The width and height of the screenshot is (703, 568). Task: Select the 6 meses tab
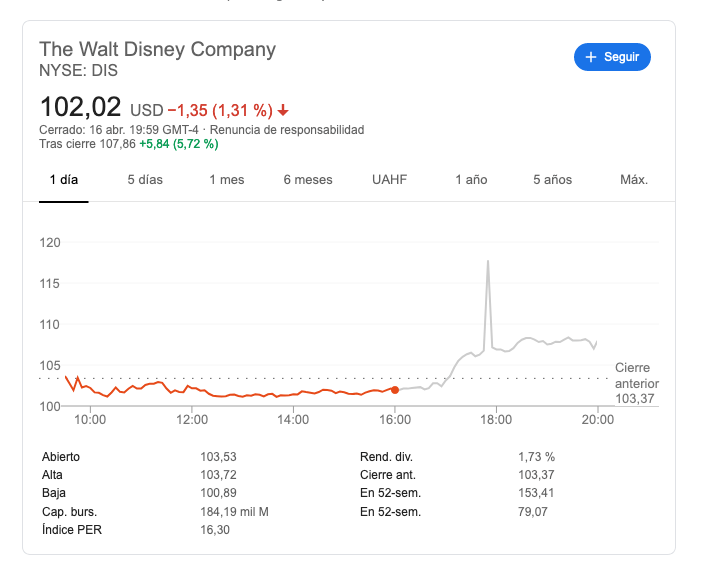[308, 180]
